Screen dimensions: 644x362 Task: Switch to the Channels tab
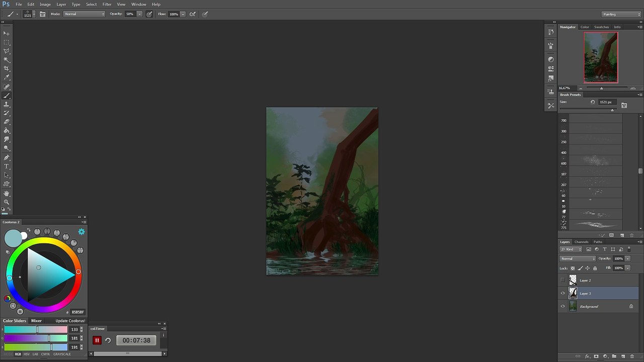tap(581, 242)
